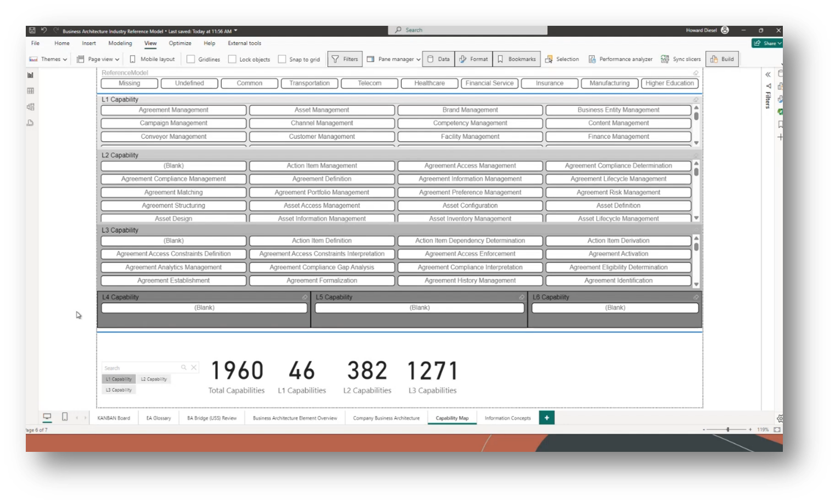Toggle the Filters pane button
Image resolution: width=835 pixels, height=504 pixels.
345,59
